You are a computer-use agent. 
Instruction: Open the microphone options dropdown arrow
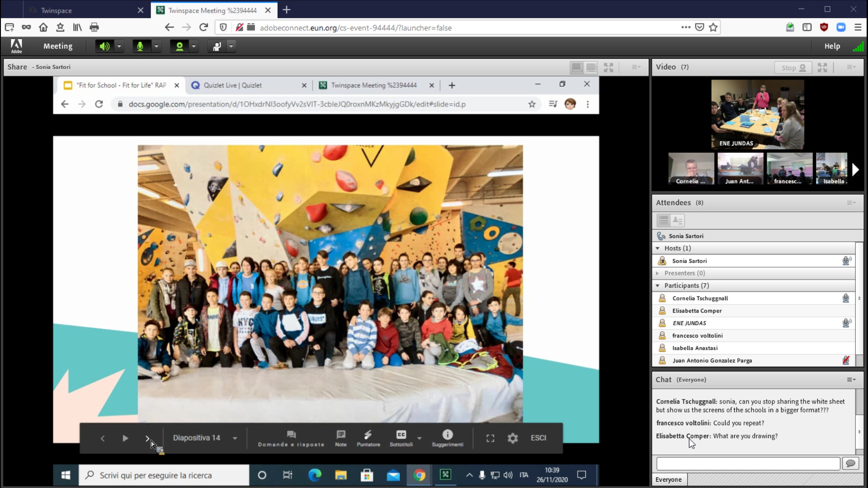pyautogui.click(x=156, y=46)
